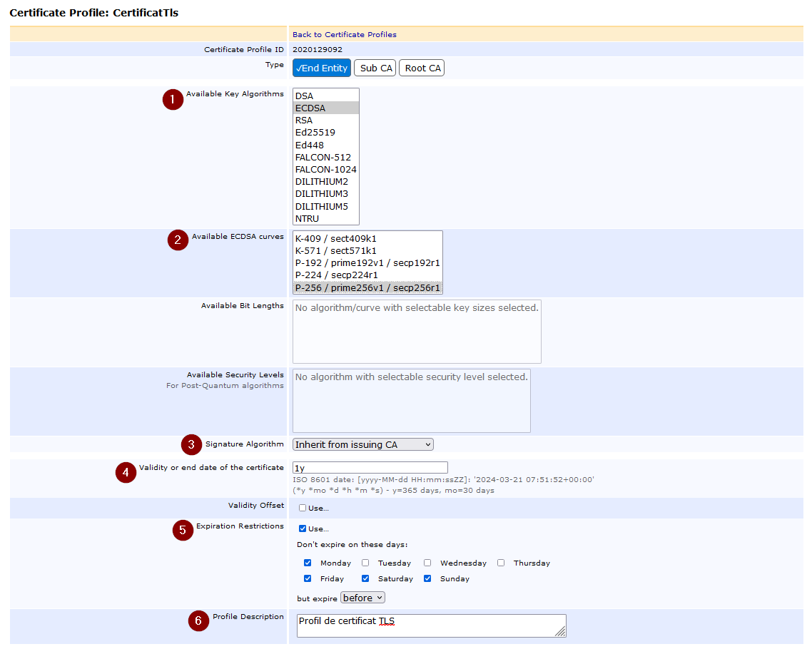Enable the Validity Offset Use checkbox

[303, 509]
